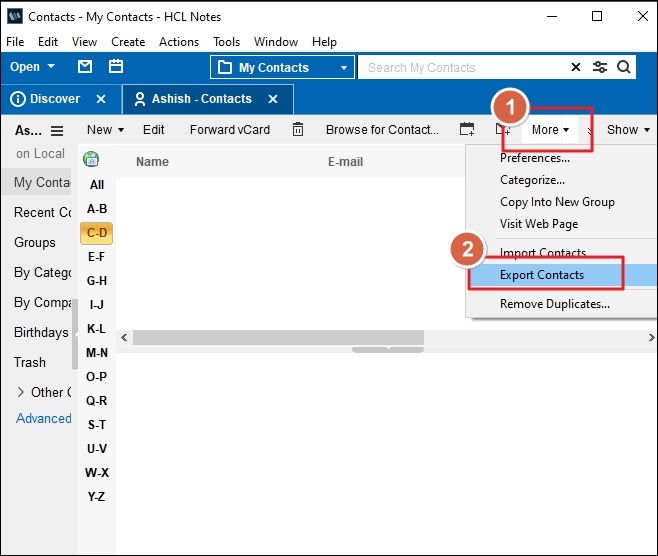Expand the My Contacts search scope dropdown

(344, 68)
